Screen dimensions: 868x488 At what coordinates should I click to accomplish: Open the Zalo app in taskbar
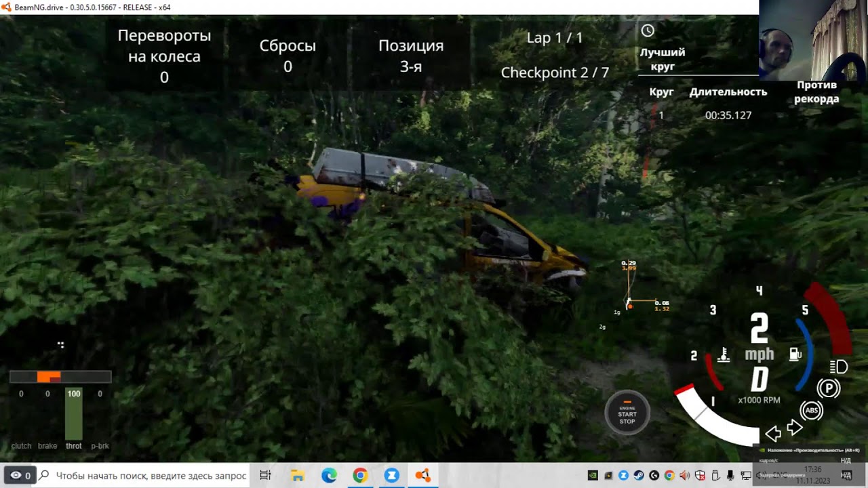coord(391,476)
